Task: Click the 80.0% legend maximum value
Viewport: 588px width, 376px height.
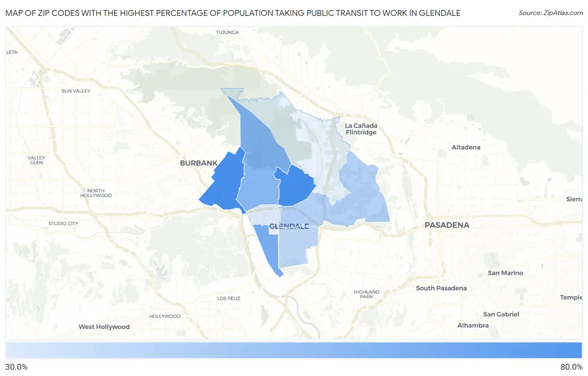Action: [571, 367]
